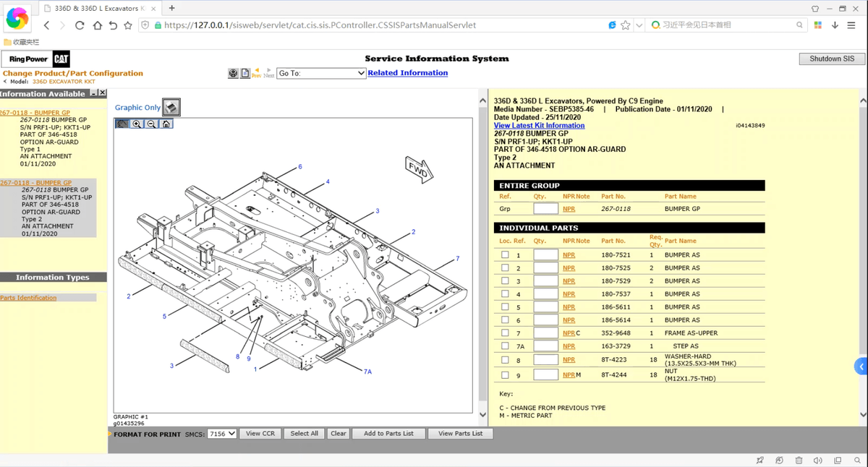
Task: Click quantity field for Grp 267-0118
Action: (545, 209)
